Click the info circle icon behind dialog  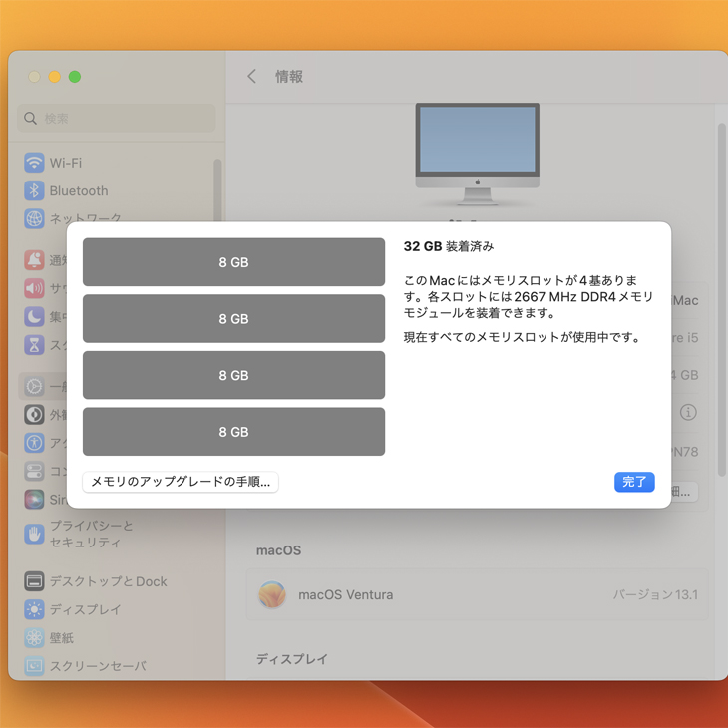pos(688,412)
